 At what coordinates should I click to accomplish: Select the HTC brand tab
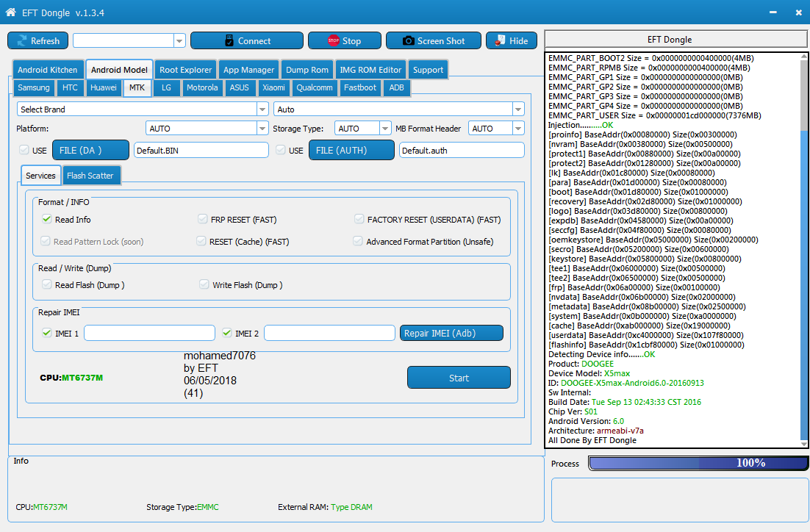coord(70,87)
